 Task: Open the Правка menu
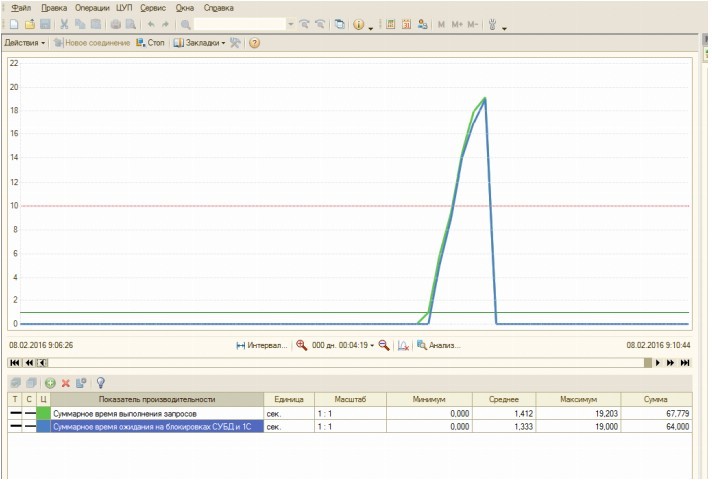(54, 8)
